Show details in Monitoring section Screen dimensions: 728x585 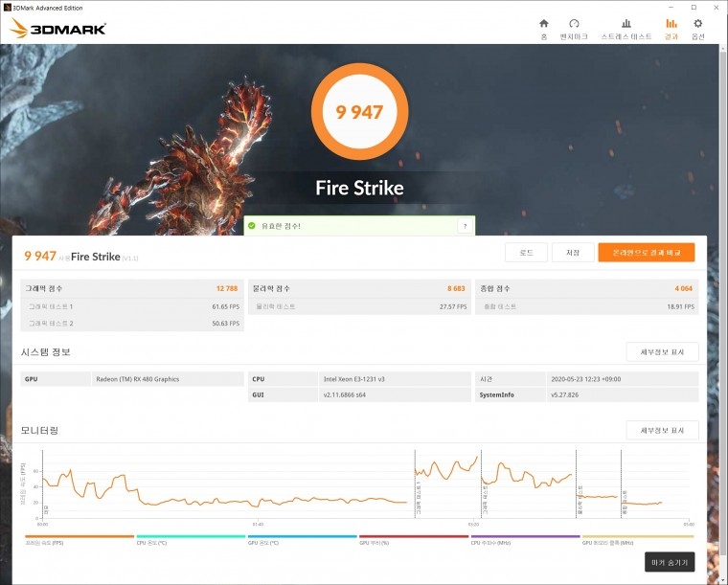point(662,431)
